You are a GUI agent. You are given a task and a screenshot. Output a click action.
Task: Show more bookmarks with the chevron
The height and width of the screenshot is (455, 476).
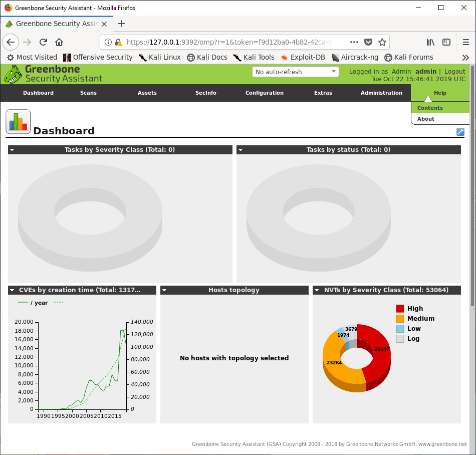click(x=465, y=57)
